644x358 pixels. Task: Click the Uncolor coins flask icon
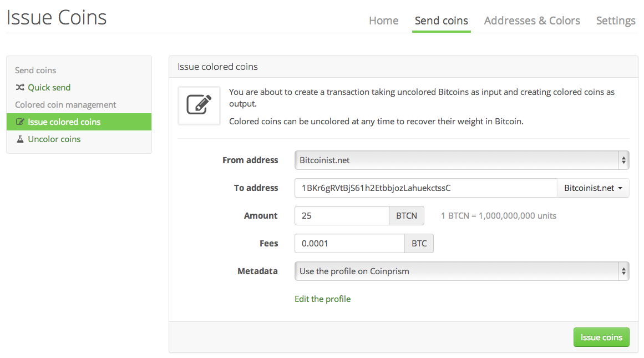tap(20, 139)
